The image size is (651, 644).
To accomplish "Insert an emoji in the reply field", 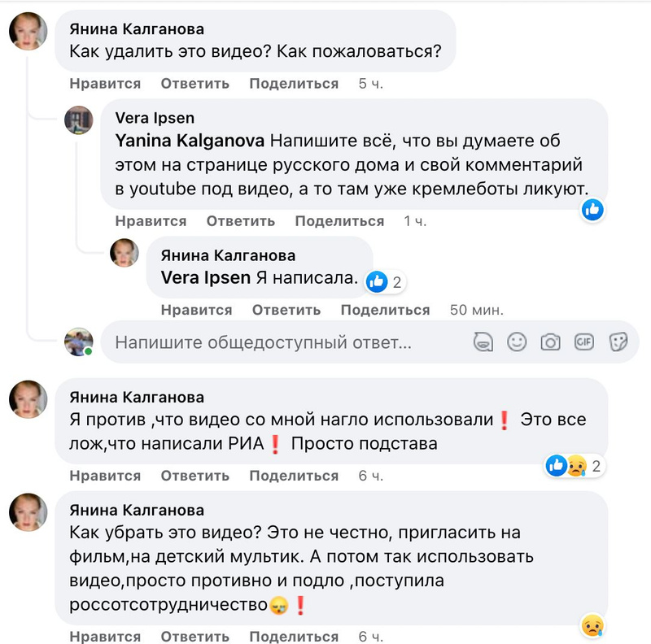I will pyautogui.click(x=517, y=342).
